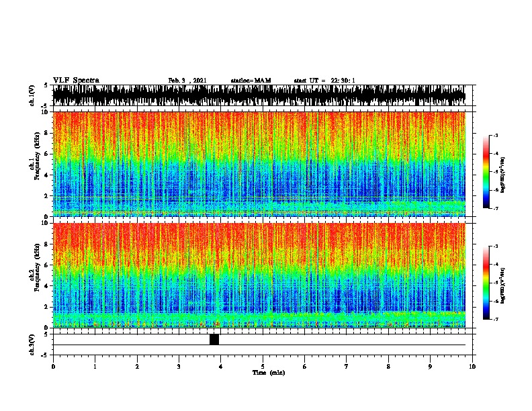This screenshot has height=411, width=532.
Task: Click time axis tick label "7"
Action: [x=347, y=367]
